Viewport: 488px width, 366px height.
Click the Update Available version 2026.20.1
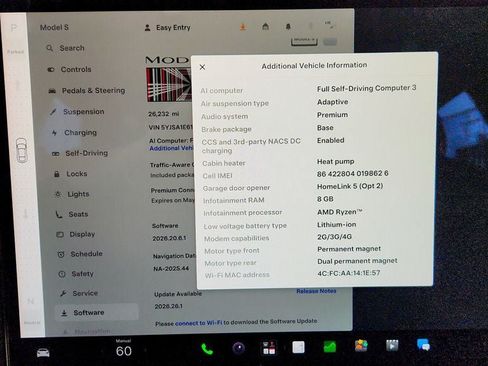168,306
